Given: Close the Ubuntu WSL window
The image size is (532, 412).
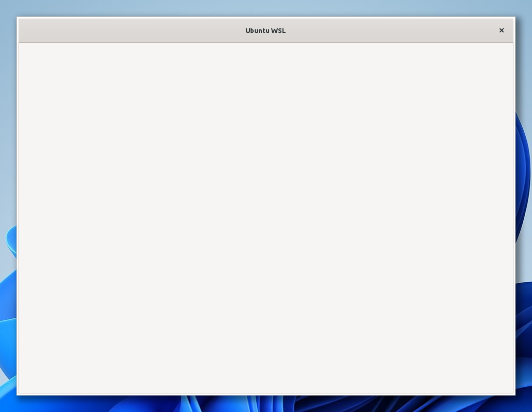Looking at the screenshot, I should click(502, 30).
